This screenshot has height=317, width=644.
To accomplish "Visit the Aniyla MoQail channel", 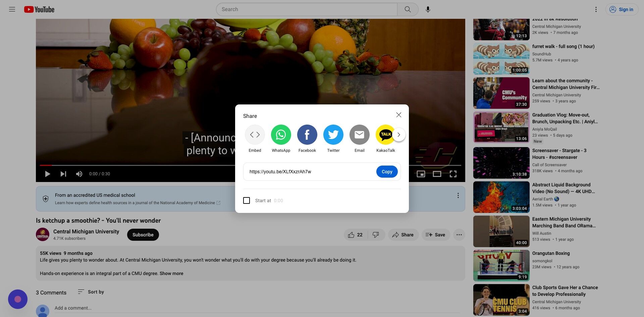I will click(x=544, y=129).
